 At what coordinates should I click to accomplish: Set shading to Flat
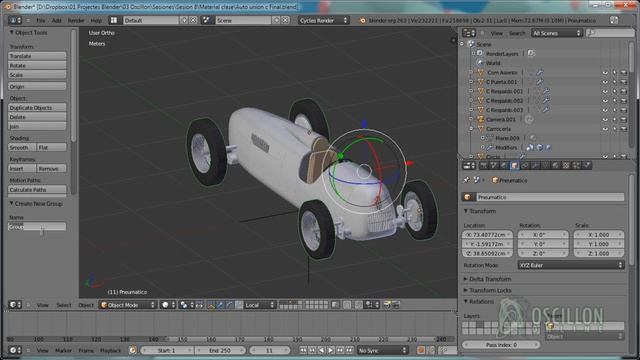tap(52, 147)
